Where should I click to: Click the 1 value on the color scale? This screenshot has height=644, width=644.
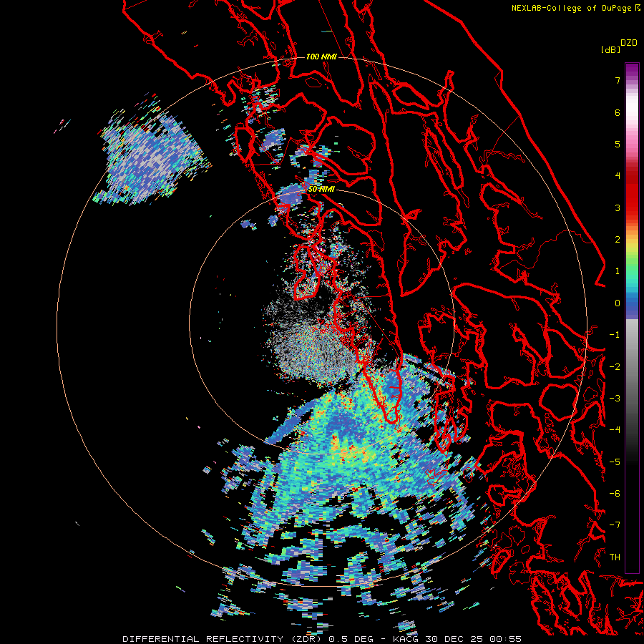(x=618, y=271)
